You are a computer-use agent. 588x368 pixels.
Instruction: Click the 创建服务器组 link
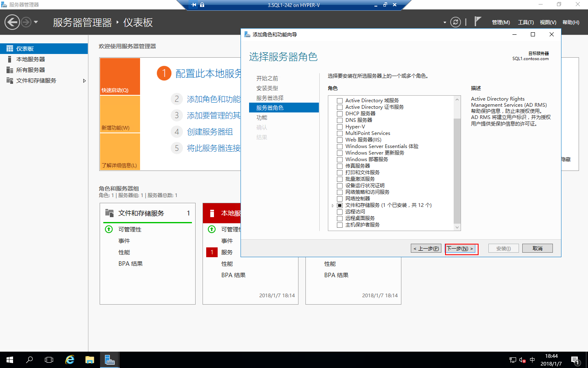point(210,132)
